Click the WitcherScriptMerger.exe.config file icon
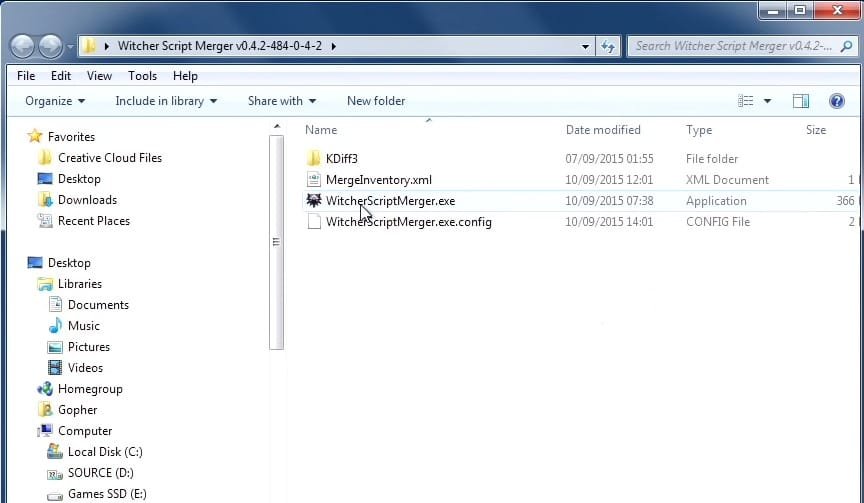The image size is (864, 503). (314, 222)
